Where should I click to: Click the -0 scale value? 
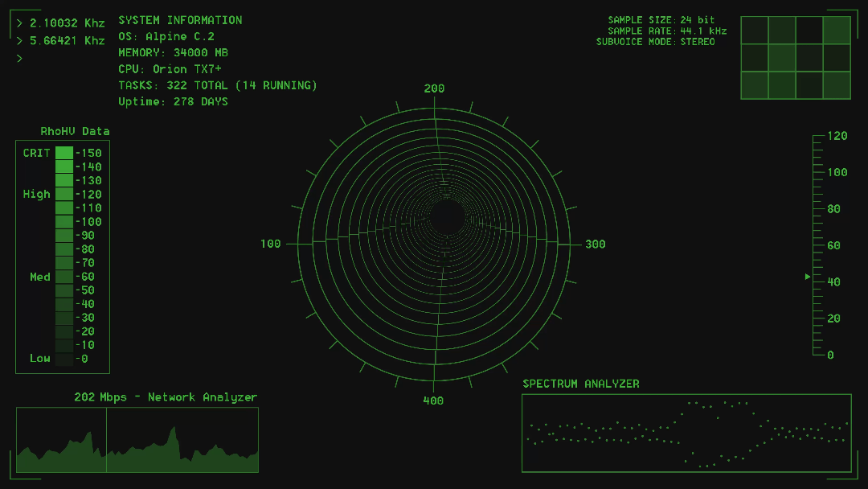pos(82,359)
